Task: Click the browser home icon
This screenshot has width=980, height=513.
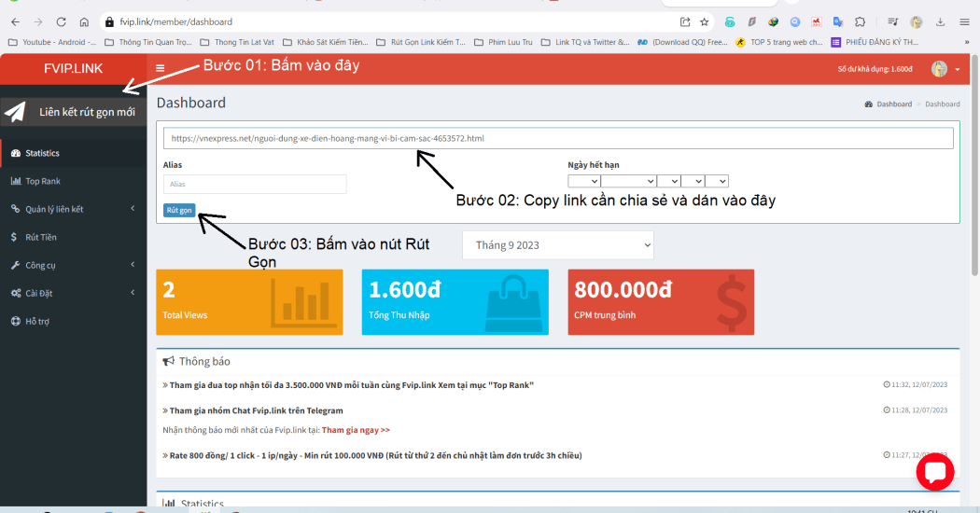Action: 84,21
